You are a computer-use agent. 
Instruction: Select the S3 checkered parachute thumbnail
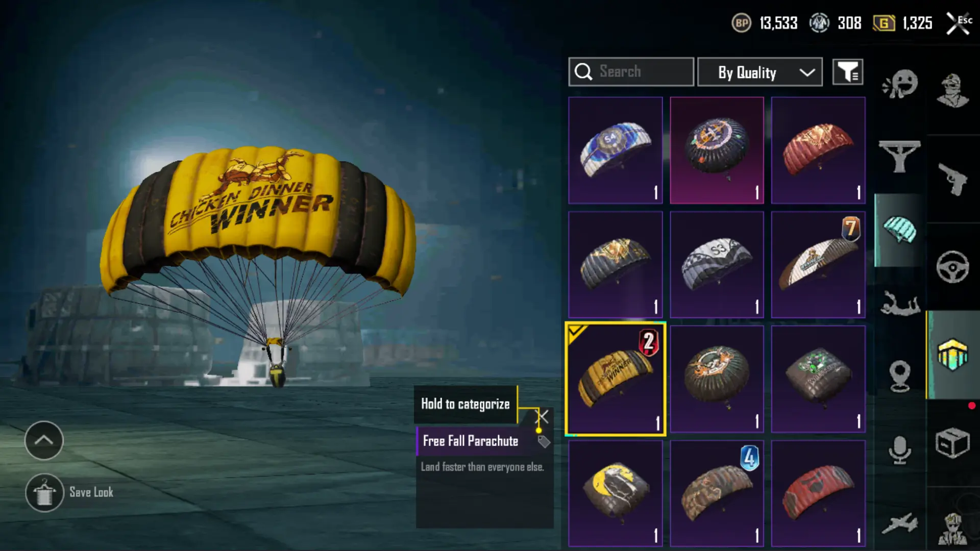click(717, 265)
